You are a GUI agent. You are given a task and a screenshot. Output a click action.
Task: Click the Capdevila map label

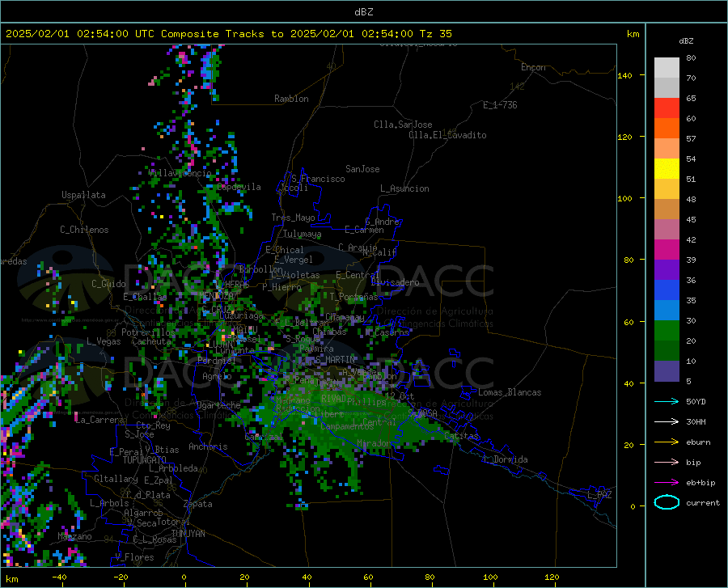click(x=239, y=187)
